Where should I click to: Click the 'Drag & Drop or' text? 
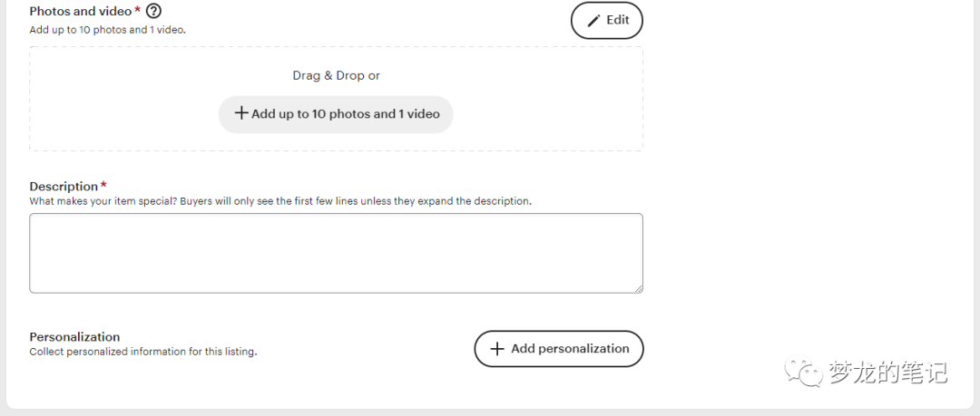(x=336, y=75)
